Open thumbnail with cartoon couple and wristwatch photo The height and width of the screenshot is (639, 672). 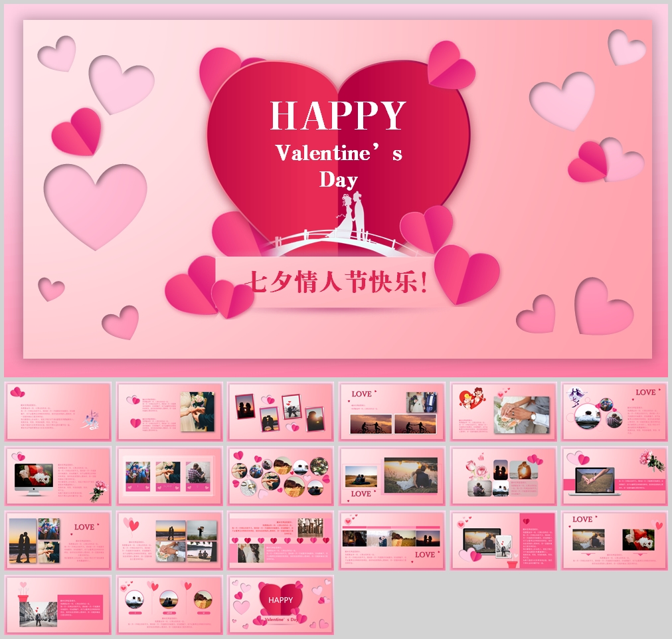point(503,411)
